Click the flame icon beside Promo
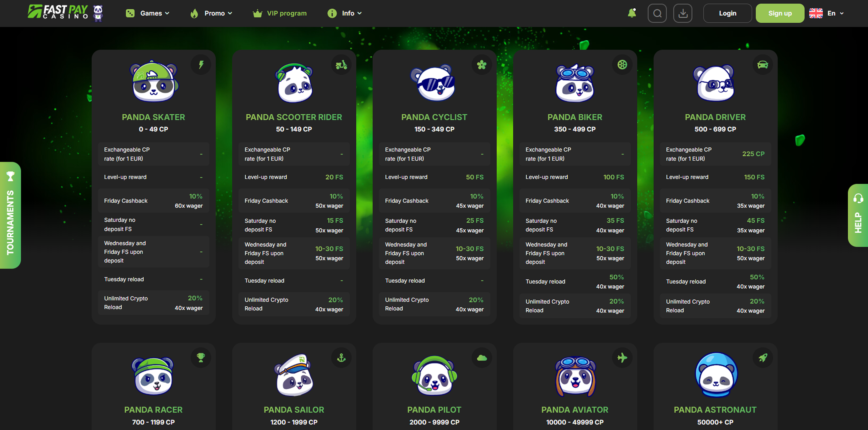The width and height of the screenshot is (868, 430). [x=194, y=13]
